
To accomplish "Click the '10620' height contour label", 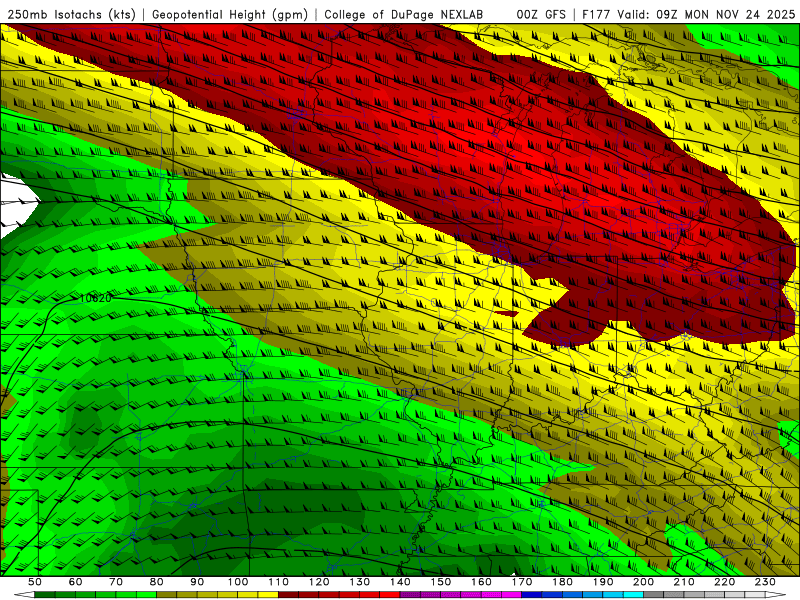I will point(96,298).
